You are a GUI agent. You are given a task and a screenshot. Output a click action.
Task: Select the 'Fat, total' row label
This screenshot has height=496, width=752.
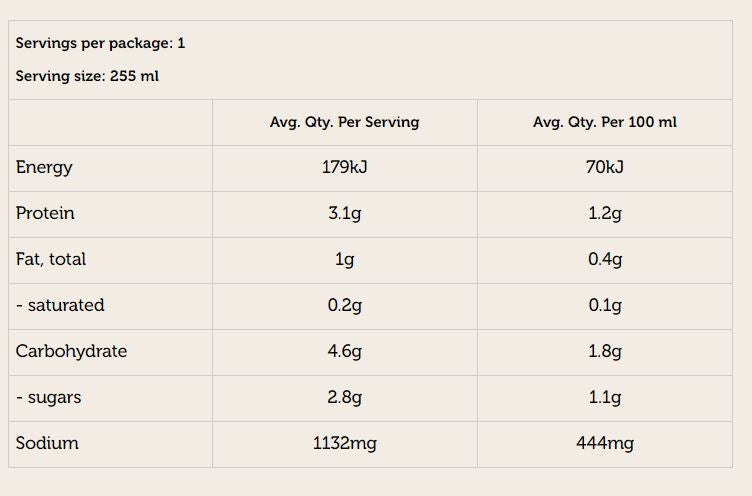[x=51, y=259]
